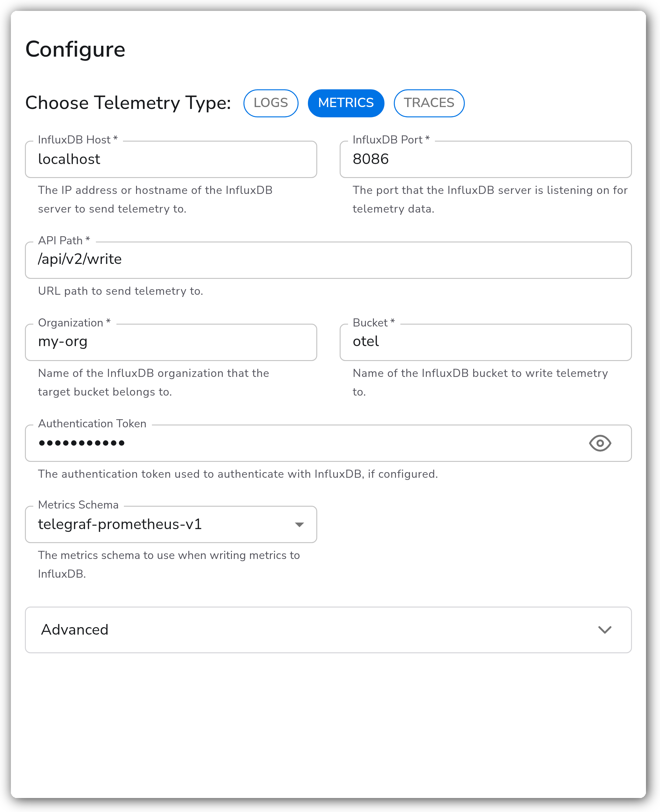This screenshot has height=812, width=660.
Task: Show the authentication token with eye icon
Action: (600, 443)
